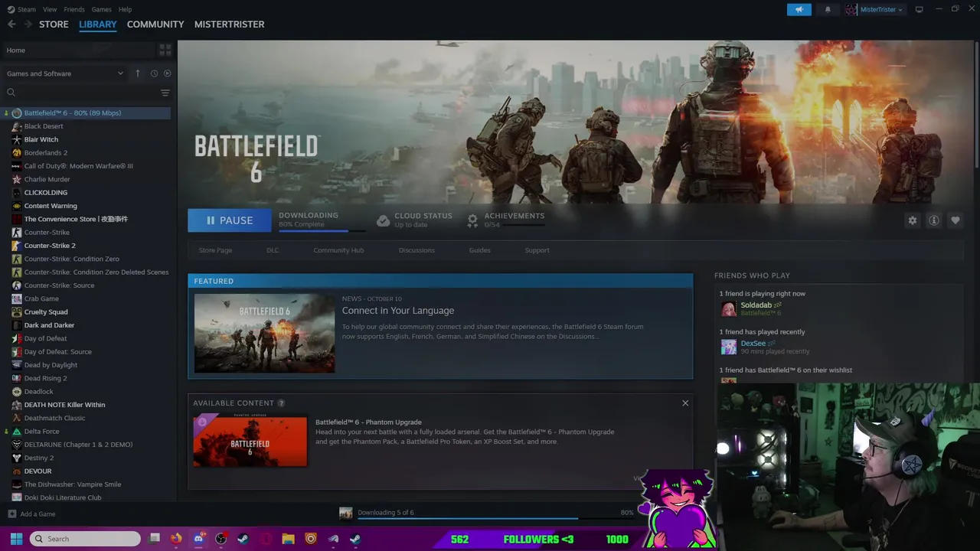Screen dimensions: 980x551
Task: Click the Available Content help question mark
Action: pos(281,403)
